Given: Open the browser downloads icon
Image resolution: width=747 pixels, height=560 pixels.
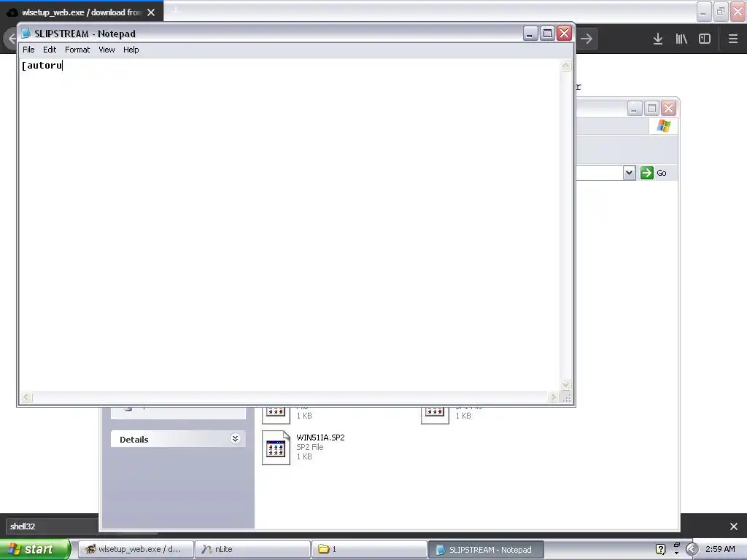Looking at the screenshot, I should [658, 39].
